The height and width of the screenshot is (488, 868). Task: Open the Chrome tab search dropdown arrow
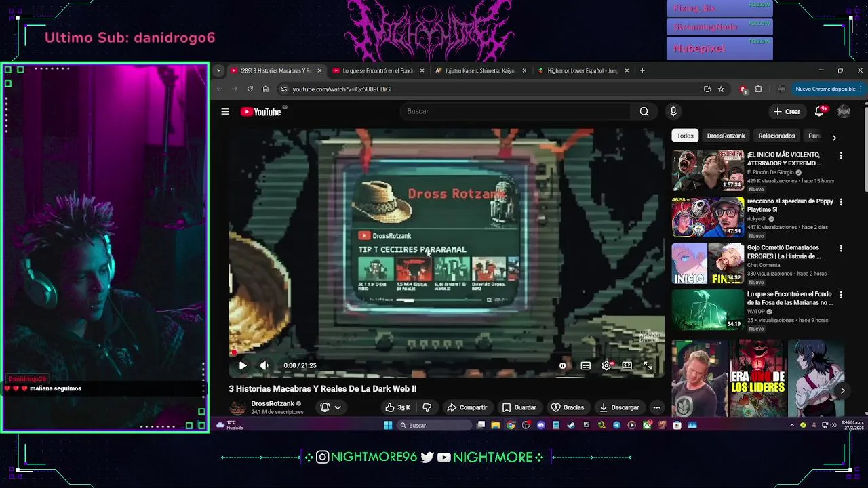coord(218,70)
